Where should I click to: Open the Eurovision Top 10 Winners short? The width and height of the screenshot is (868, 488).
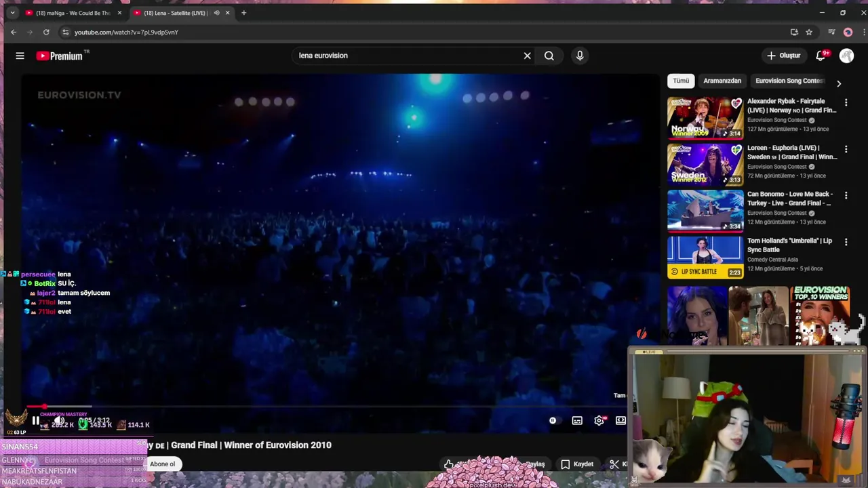(x=820, y=316)
